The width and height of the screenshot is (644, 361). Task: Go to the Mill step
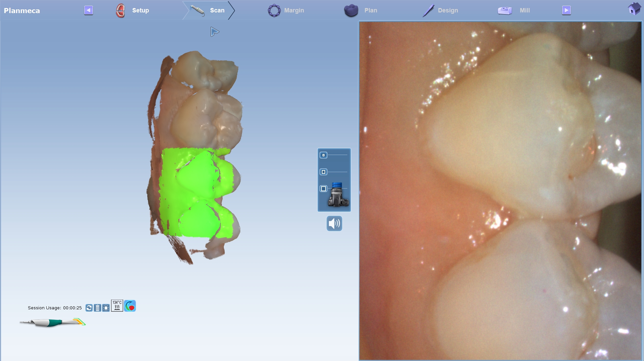pos(514,10)
